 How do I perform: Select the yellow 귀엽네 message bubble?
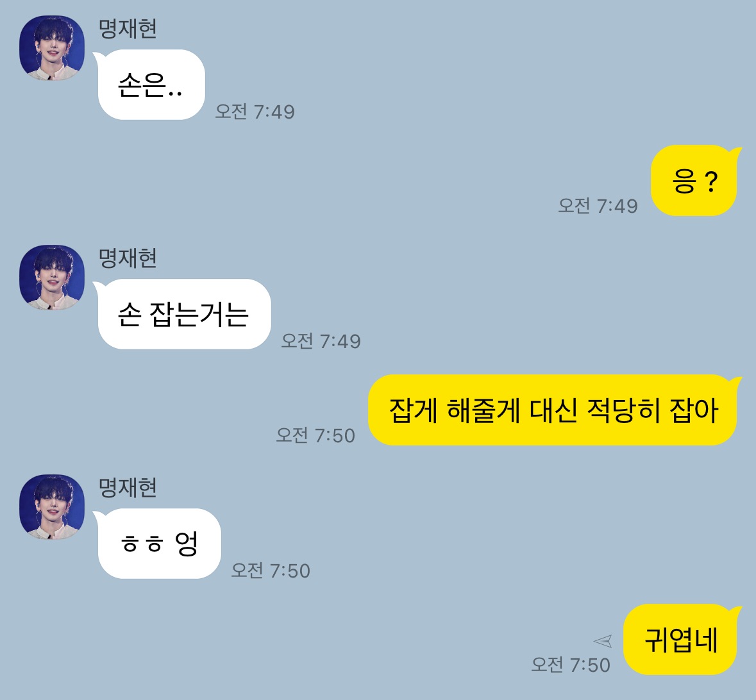tap(682, 639)
